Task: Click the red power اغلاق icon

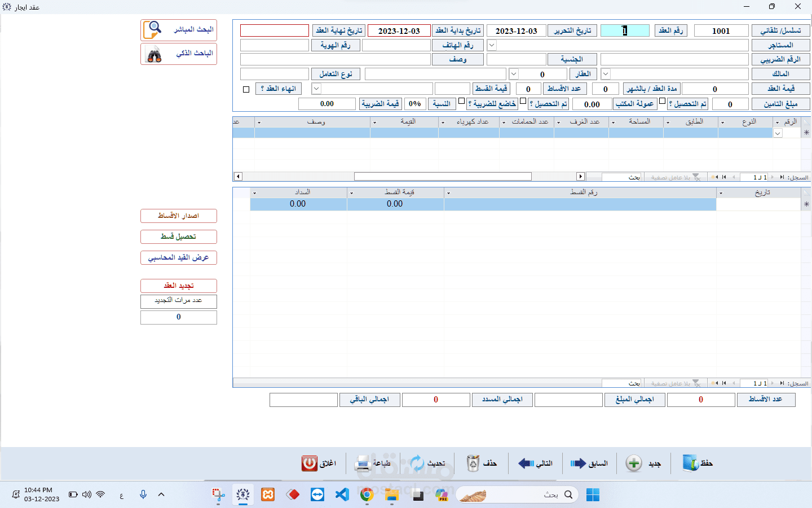Action: click(310, 463)
